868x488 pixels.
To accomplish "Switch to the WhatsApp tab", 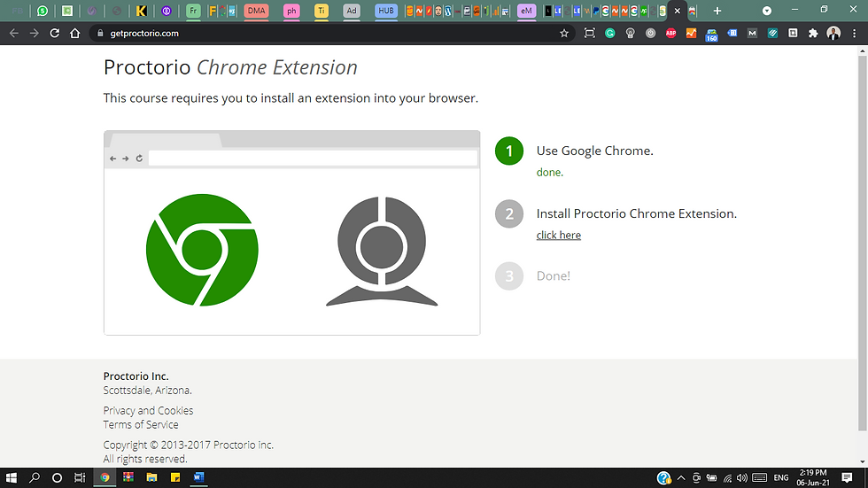I will (43, 11).
